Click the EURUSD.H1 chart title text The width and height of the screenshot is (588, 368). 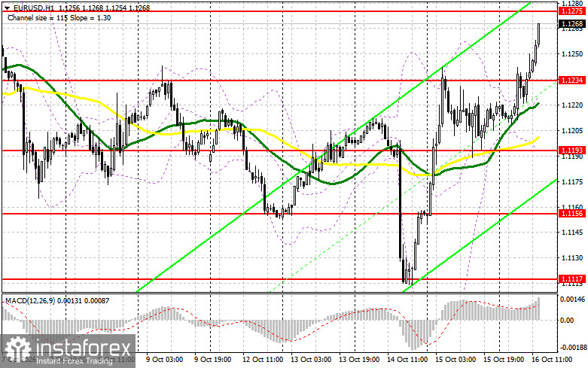(34, 8)
